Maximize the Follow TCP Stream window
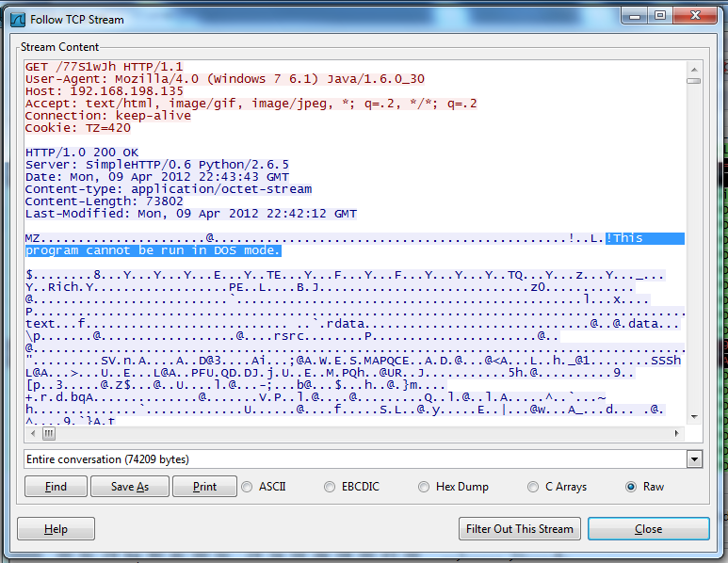Screen dimensions: 728x563 pos(660,16)
